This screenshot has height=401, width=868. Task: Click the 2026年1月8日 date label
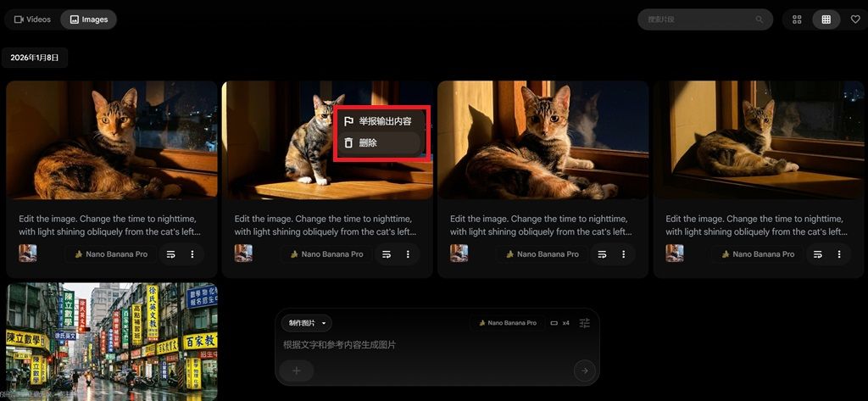[34, 58]
